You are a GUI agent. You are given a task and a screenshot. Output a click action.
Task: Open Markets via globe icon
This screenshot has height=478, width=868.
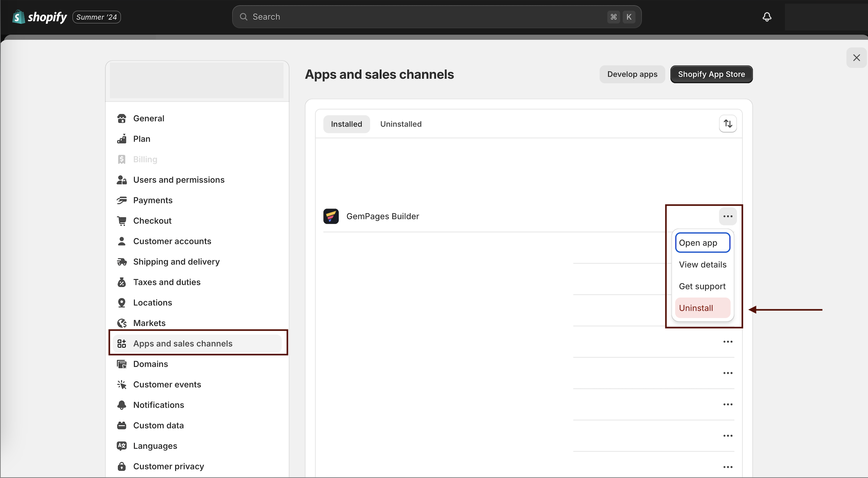[122, 323]
